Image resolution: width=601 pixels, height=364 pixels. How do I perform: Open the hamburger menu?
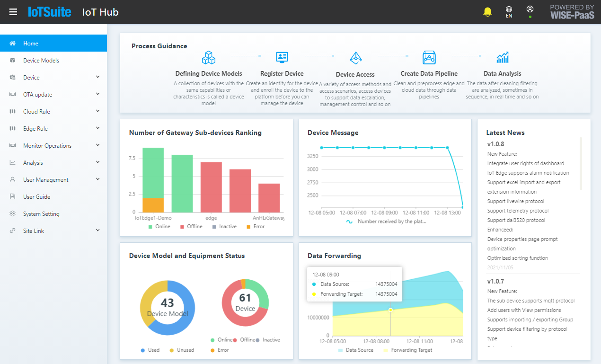(x=13, y=11)
